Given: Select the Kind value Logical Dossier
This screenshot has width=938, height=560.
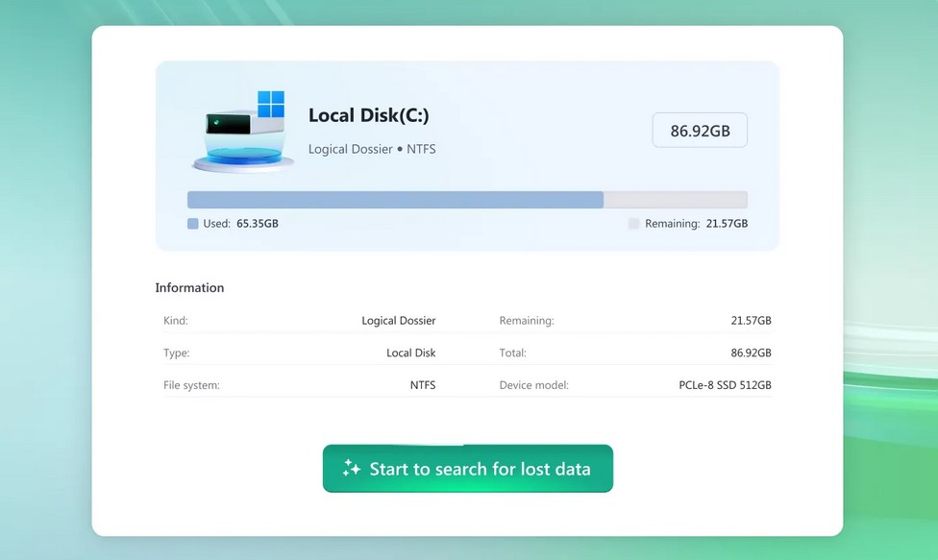Looking at the screenshot, I should [398, 321].
